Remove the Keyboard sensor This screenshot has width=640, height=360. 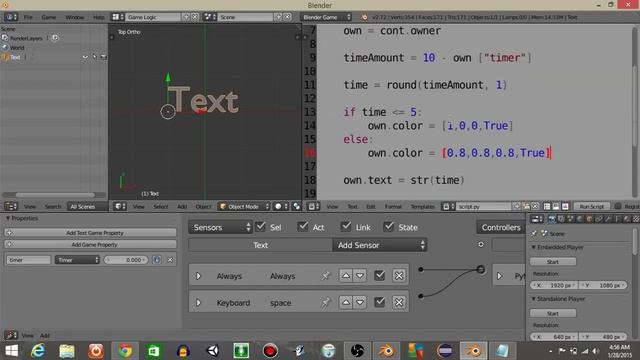(399, 302)
